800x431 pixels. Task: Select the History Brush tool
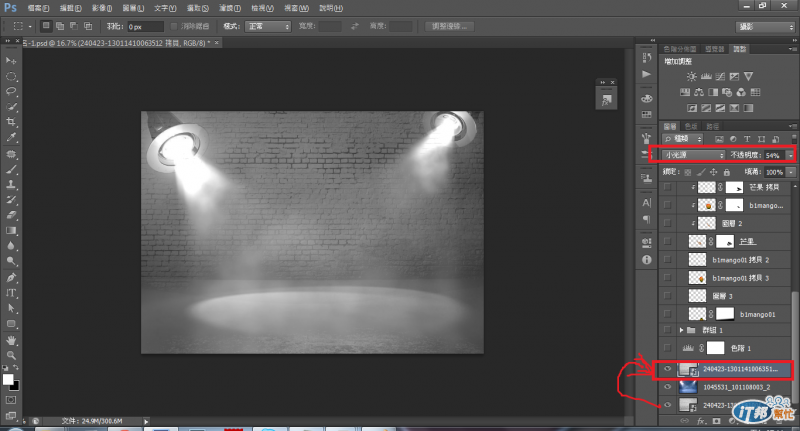[x=11, y=200]
